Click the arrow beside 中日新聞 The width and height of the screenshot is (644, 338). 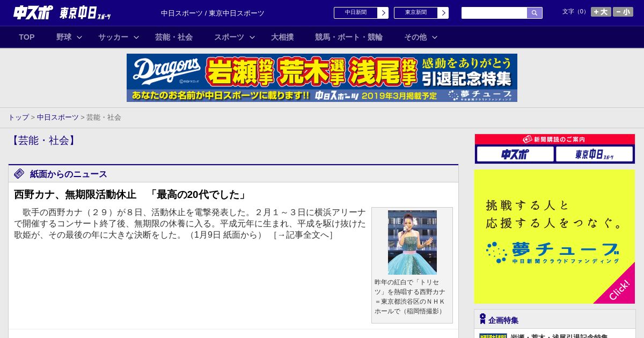383,13
